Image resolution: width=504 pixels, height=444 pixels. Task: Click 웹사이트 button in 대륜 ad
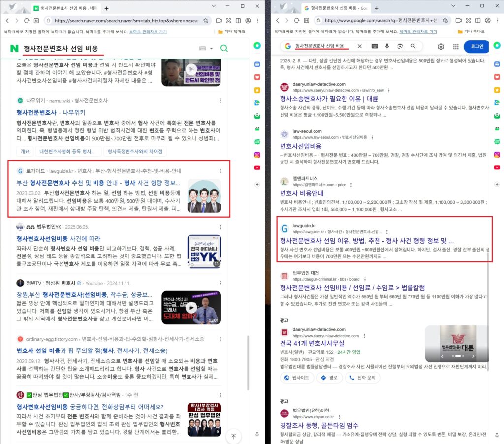click(x=297, y=378)
